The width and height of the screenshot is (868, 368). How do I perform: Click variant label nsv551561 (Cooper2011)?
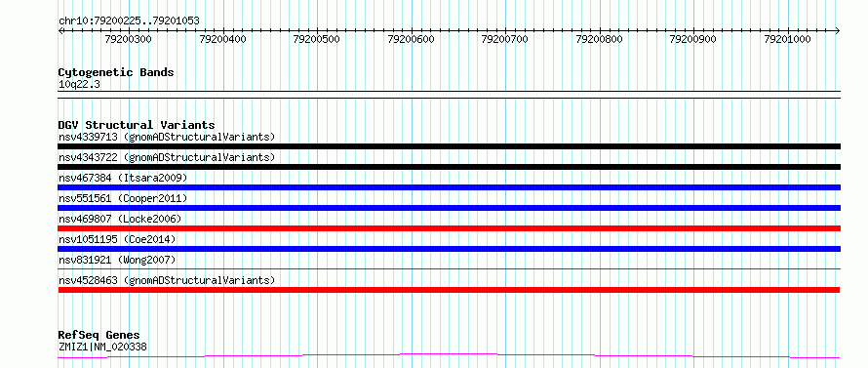pos(123,198)
